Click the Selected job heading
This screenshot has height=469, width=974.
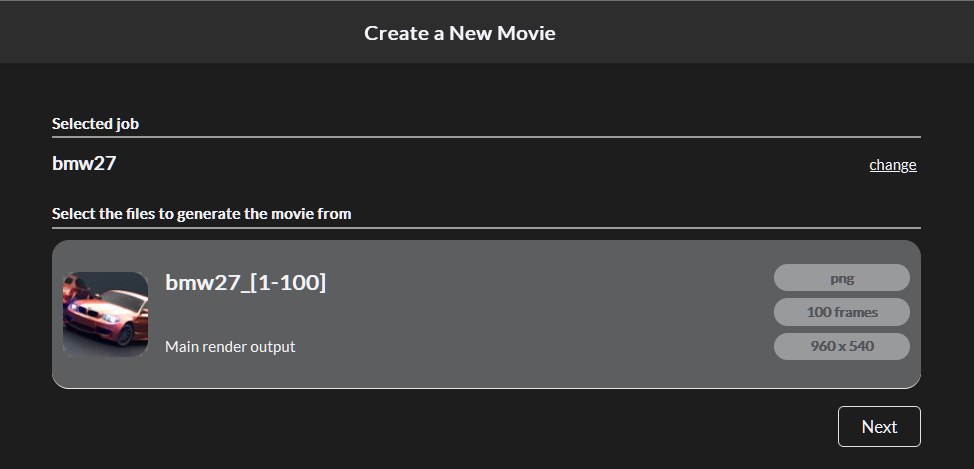tap(95, 124)
